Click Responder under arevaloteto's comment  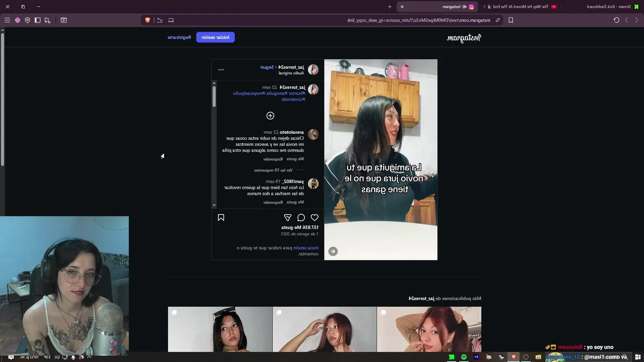point(273,159)
